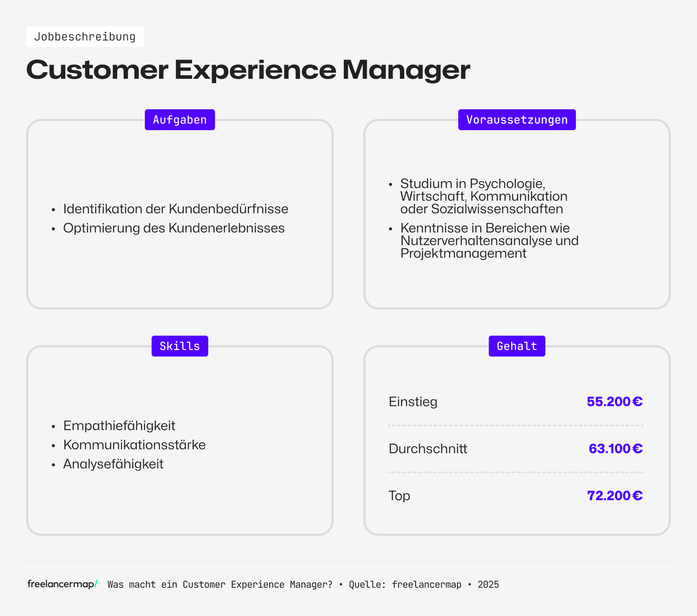Click the Top salary value 72.200 €
The height and width of the screenshot is (616, 697).
coord(614,495)
